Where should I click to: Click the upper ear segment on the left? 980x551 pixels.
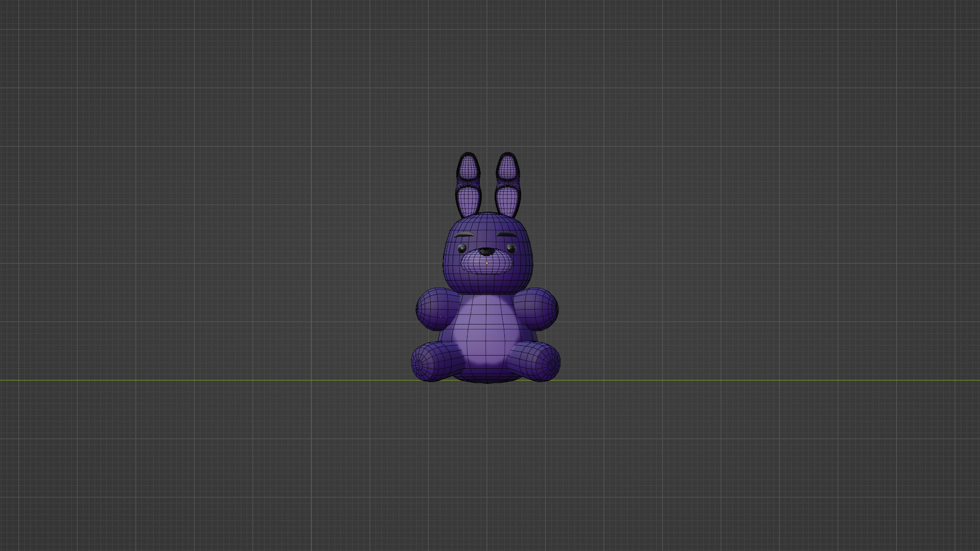coord(468,167)
